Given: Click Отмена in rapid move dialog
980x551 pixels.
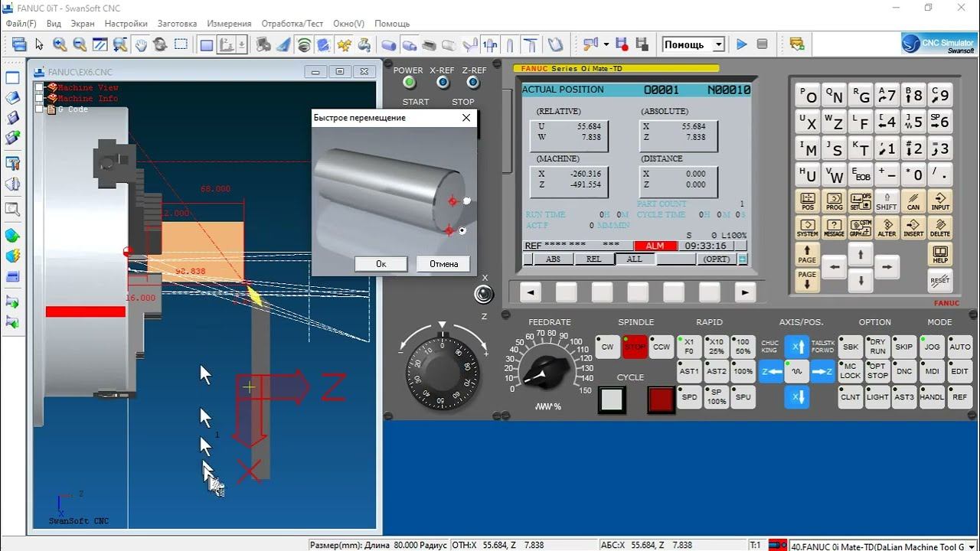Looking at the screenshot, I should 444,264.
